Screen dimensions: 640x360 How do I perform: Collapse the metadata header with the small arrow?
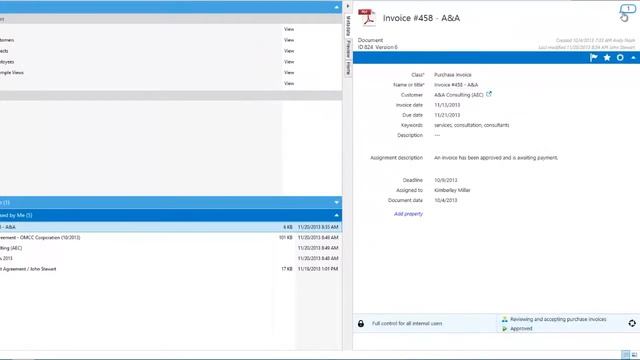pos(633,58)
